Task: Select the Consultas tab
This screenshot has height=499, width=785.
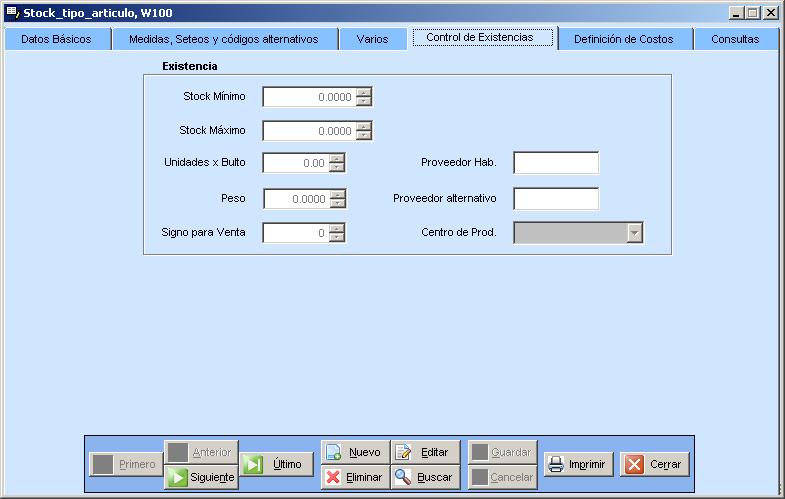Action: point(735,39)
